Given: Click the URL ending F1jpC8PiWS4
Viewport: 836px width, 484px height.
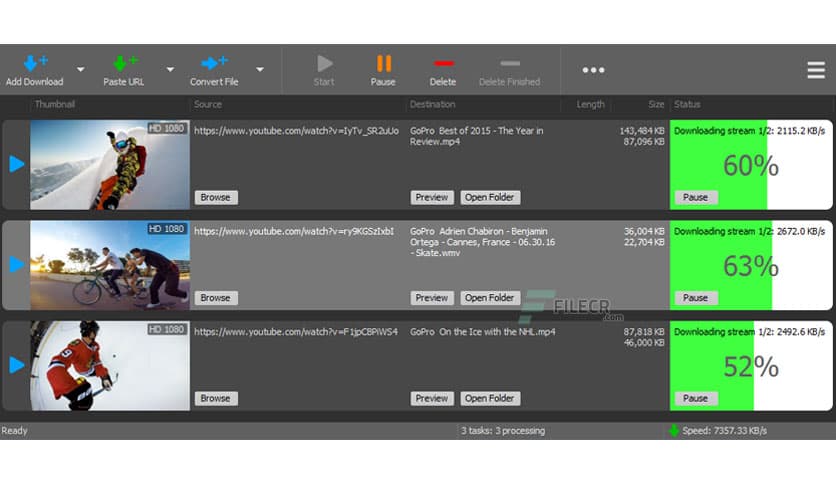Looking at the screenshot, I should pos(295,332).
